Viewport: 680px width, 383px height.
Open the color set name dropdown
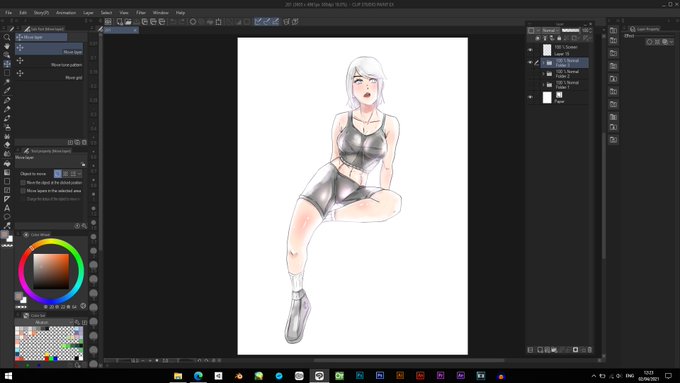(44, 322)
